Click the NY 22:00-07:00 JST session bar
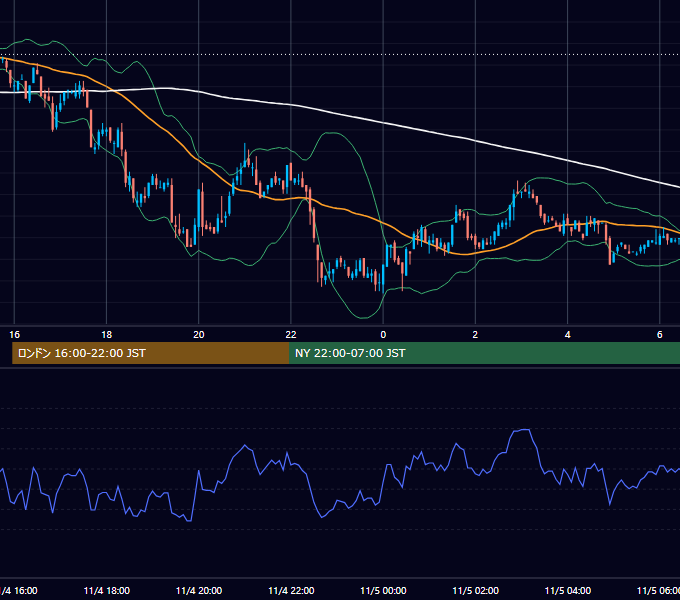The image size is (680, 600). coord(484,353)
